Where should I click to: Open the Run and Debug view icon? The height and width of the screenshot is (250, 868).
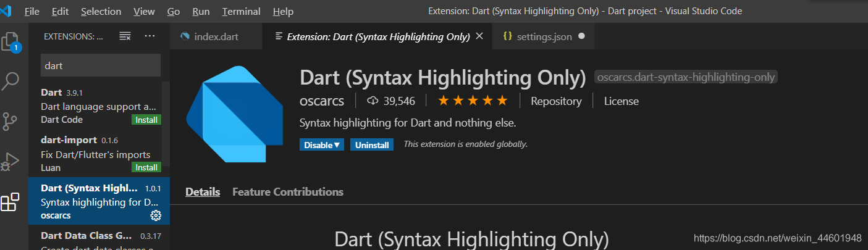[11, 161]
